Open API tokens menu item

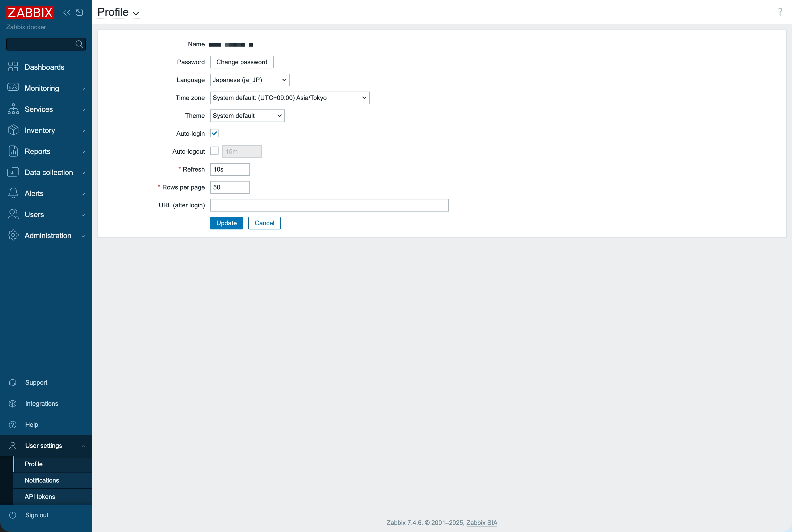(x=40, y=496)
